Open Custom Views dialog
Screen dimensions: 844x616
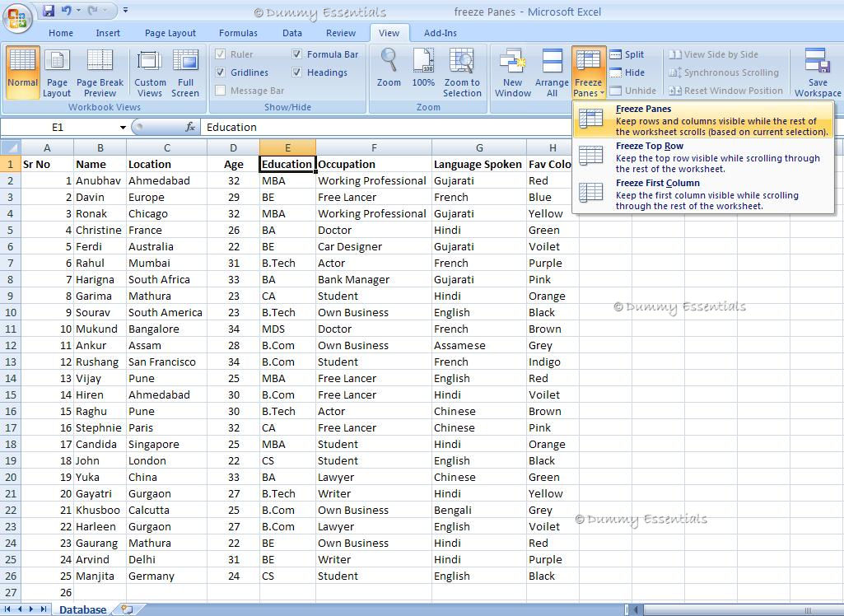[150, 72]
